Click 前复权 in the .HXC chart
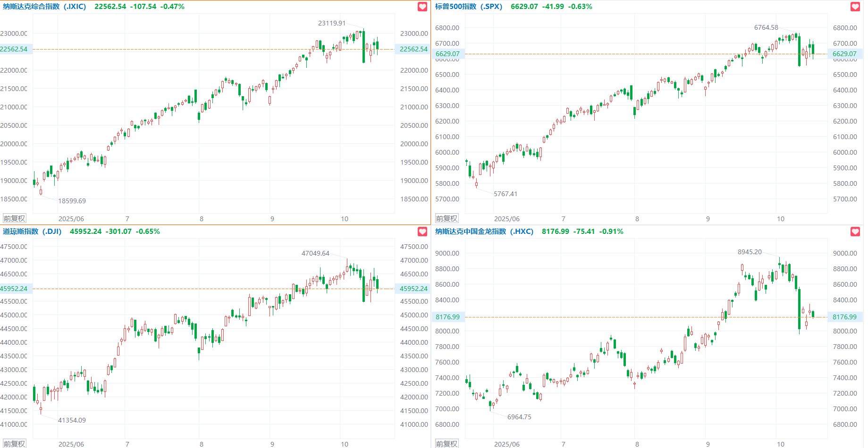The width and height of the screenshot is (868, 448). pos(447,444)
